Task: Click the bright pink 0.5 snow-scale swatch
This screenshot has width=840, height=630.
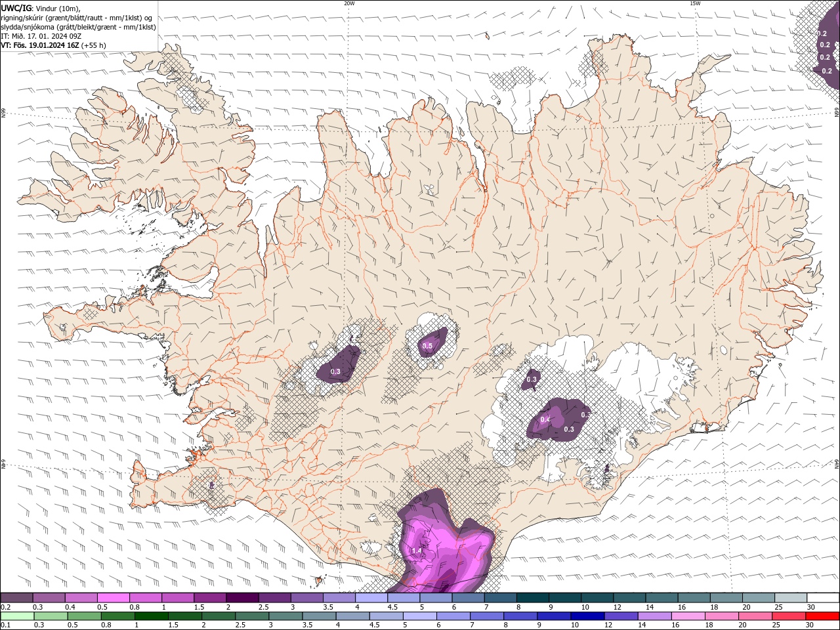Action: pos(114,598)
